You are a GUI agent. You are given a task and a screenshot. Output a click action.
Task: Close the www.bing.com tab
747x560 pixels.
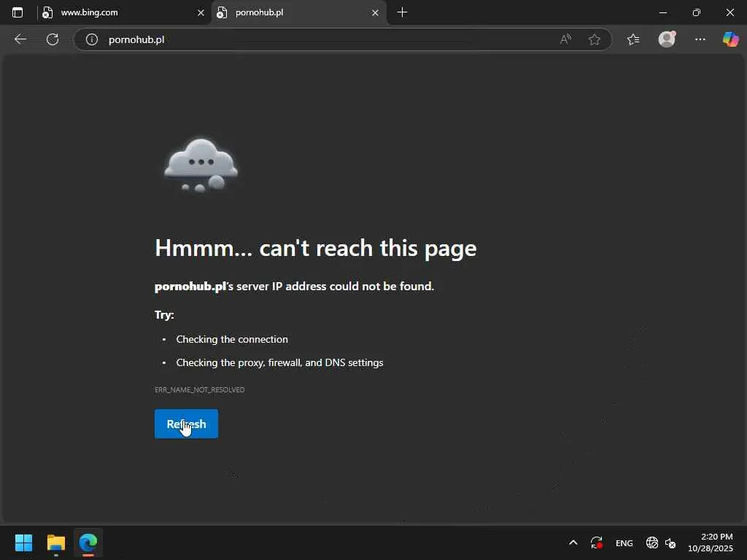(201, 13)
